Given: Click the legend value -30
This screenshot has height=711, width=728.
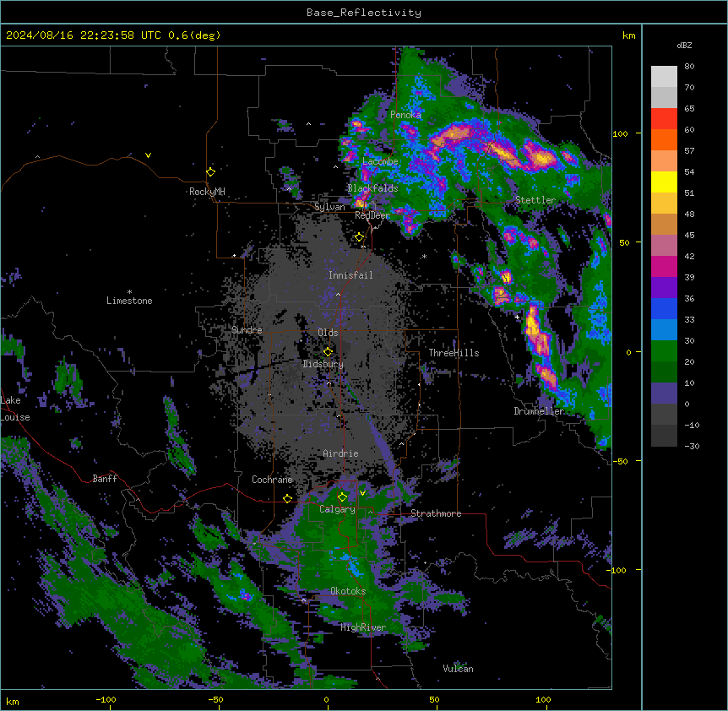Looking at the screenshot, I should point(692,446).
